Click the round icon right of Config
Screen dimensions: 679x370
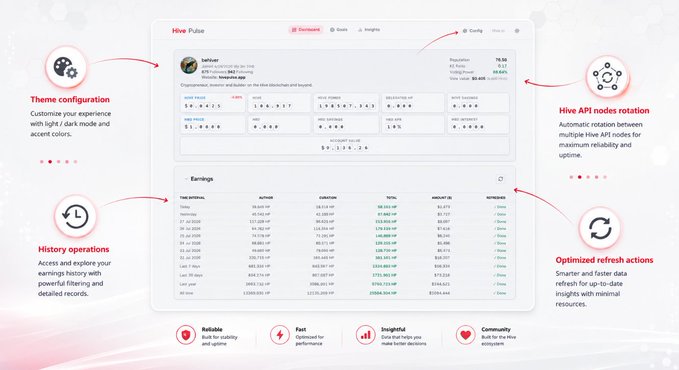click(x=517, y=31)
